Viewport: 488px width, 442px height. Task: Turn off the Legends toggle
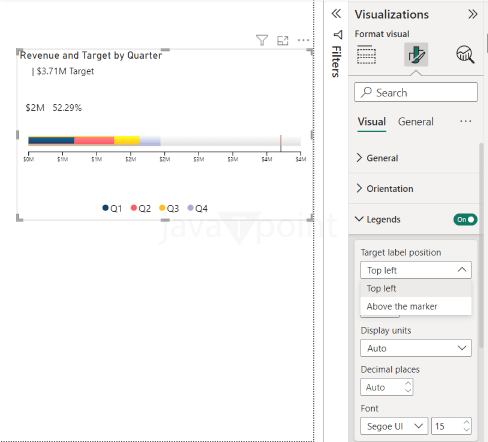(x=465, y=219)
